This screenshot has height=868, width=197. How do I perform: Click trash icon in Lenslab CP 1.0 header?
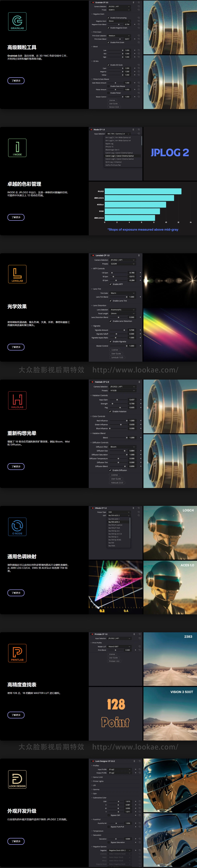(x=139, y=255)
